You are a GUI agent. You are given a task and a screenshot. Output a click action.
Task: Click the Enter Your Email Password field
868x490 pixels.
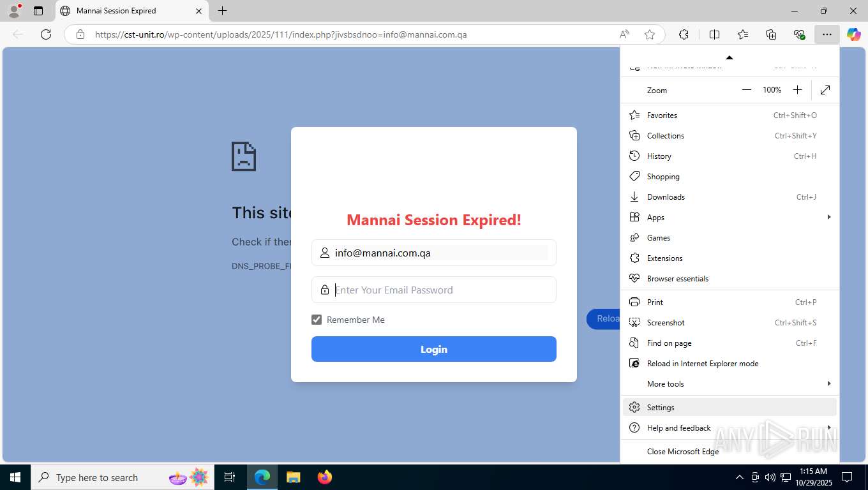pyautogui.click(x=434, y=290)
